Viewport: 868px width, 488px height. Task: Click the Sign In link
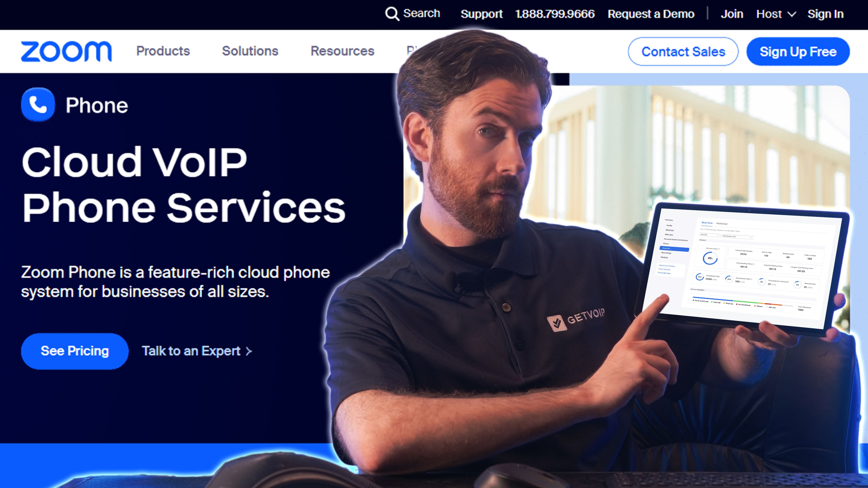pos(826,14)
